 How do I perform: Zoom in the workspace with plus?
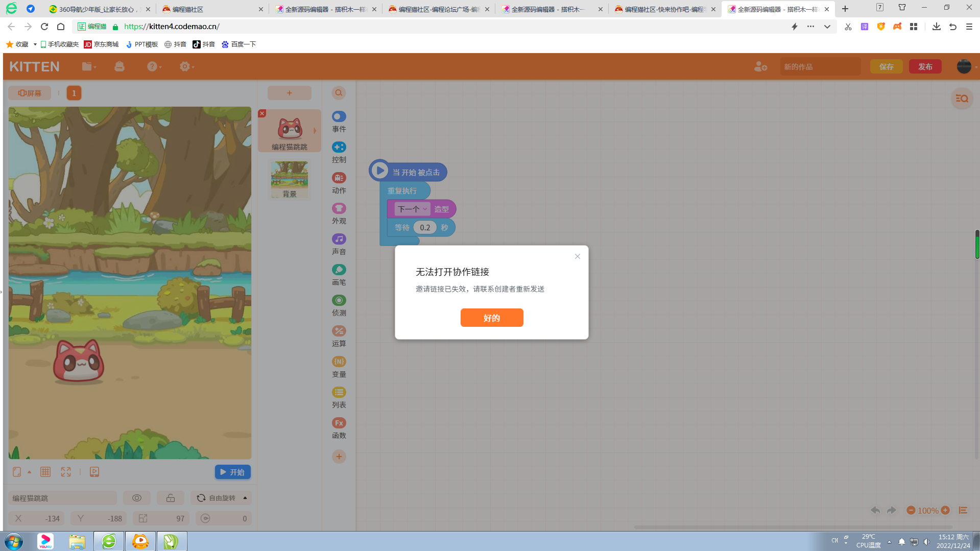tap(945, 510)
